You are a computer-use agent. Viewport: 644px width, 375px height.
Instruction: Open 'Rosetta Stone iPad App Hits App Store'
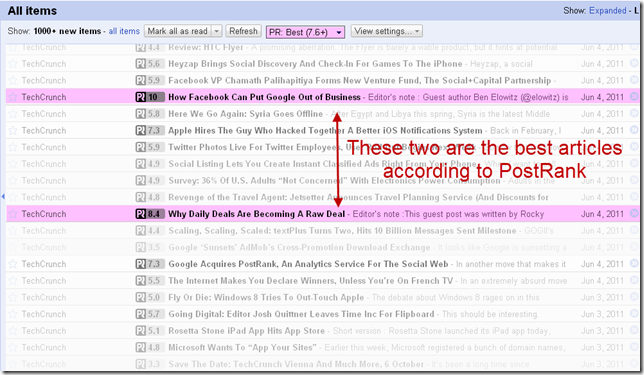coord(246,331)
